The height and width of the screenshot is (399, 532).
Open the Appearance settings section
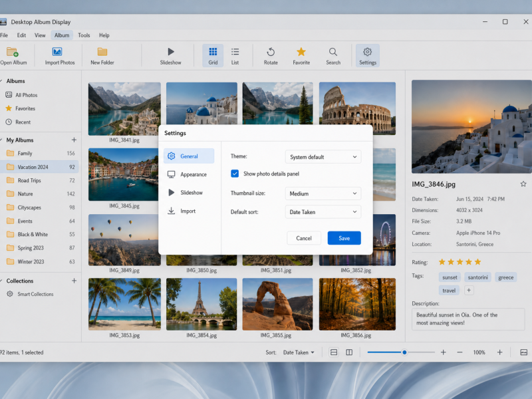click(189, 174)
